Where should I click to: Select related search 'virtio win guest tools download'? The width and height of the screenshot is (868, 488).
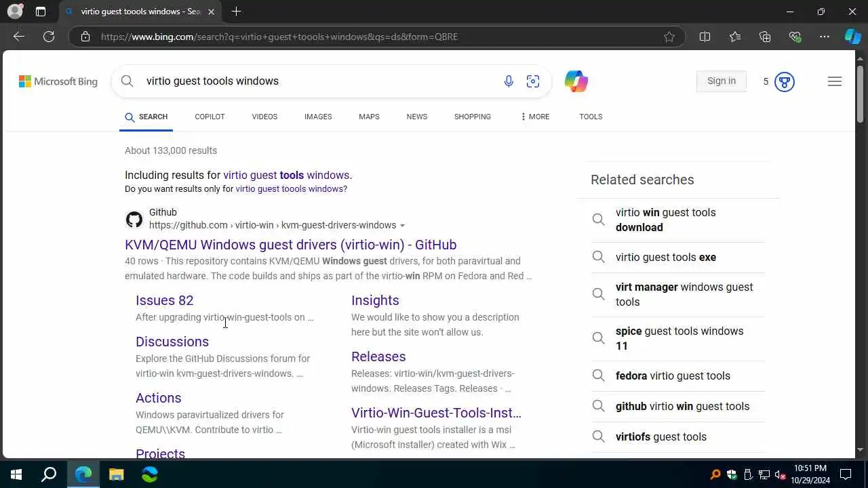click(x=677, y=220)
